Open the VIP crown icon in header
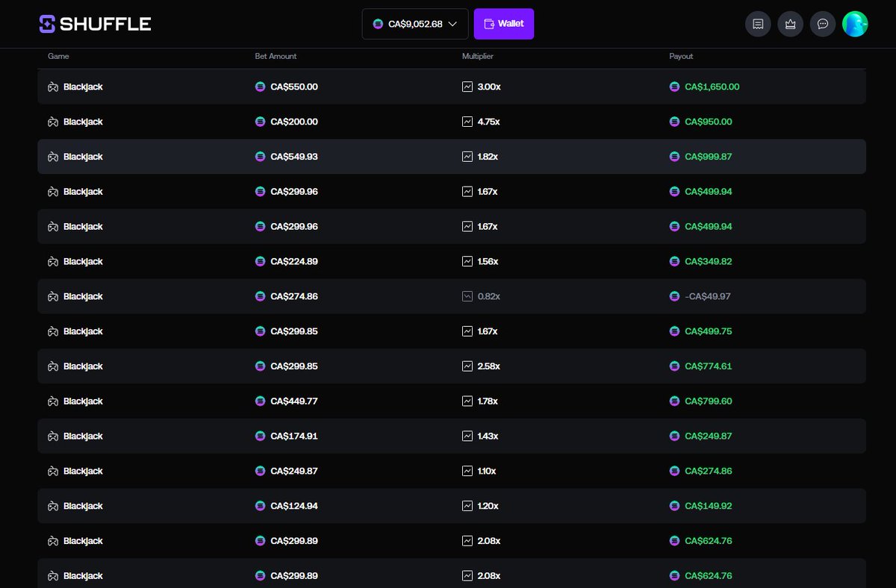896x588 pixels. coord(790,24)
